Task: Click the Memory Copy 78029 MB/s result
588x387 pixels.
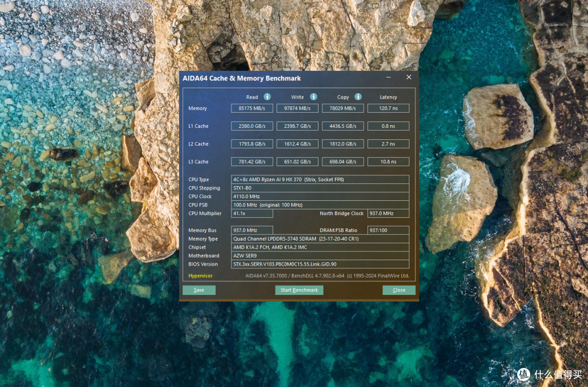Action: click(x=343, y=108)
